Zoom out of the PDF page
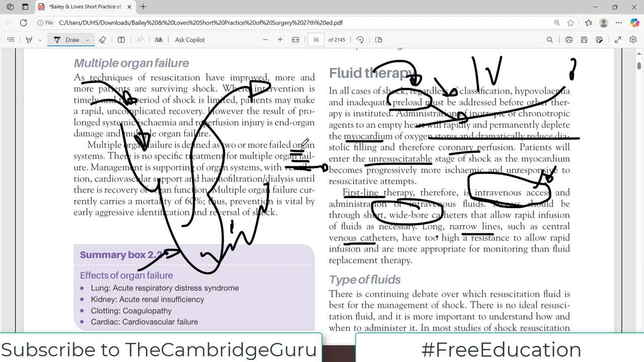 point(265,40)
